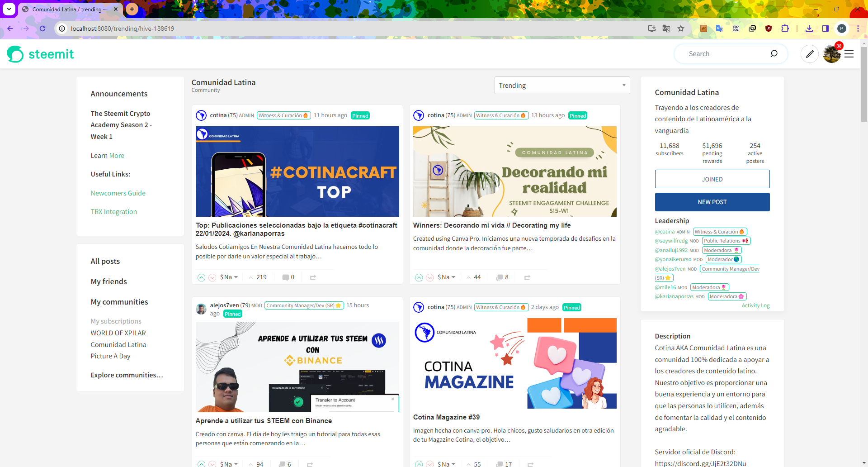This screenshot has height=467, width=868.
Task: Click the NEW POST button
Action: click(x=712, y=202)
